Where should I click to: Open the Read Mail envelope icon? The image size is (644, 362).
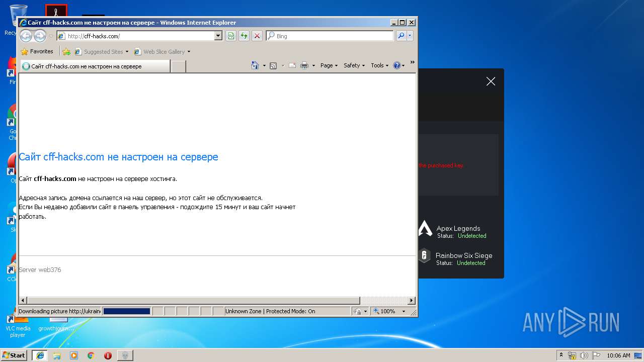pos(292,65)
